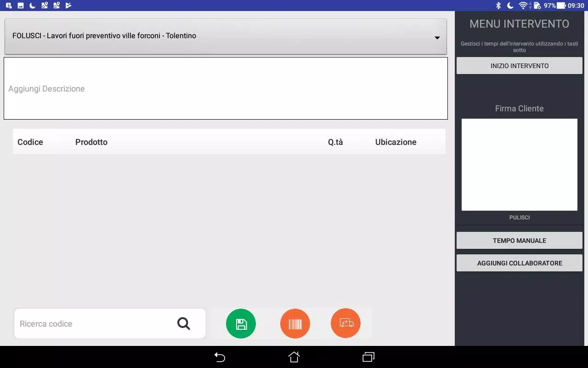Click the Prodotto column header
588x368 pixels.
(91, 142)
